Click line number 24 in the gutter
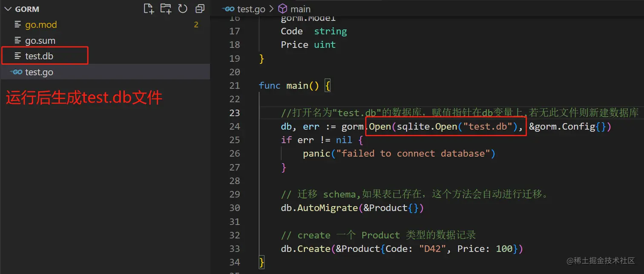 [x=235, y=126]
